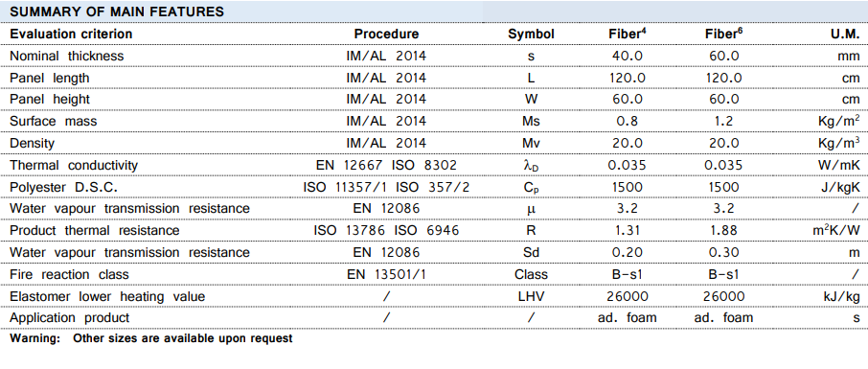Click the Warning note about other sizes

pyautogui.click(x=151, y=338)
